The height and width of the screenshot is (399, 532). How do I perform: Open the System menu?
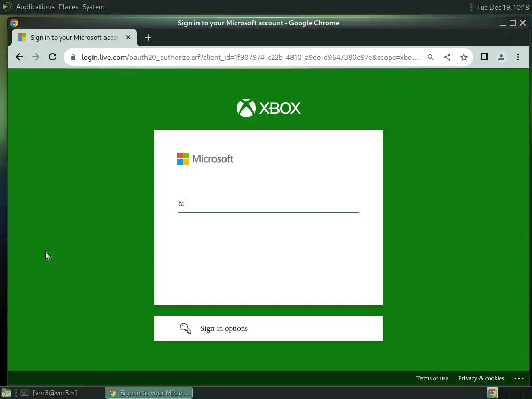pos(94,7)
